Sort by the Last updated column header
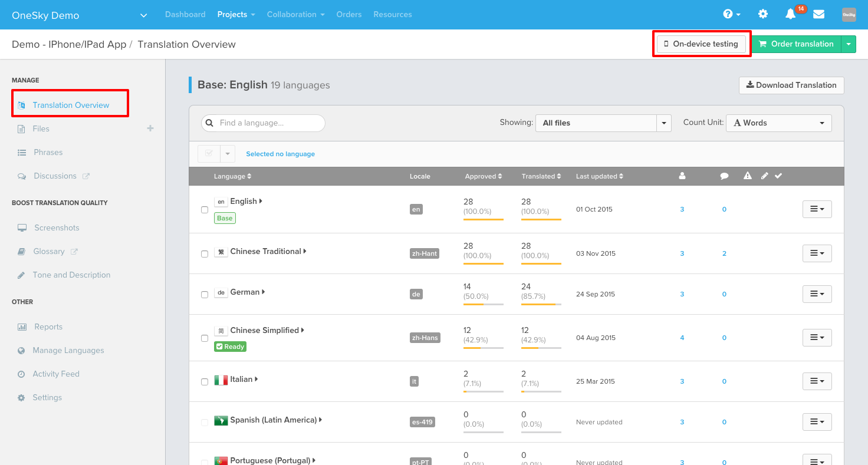This screenshot has width=868, height=465. point(600,176)
